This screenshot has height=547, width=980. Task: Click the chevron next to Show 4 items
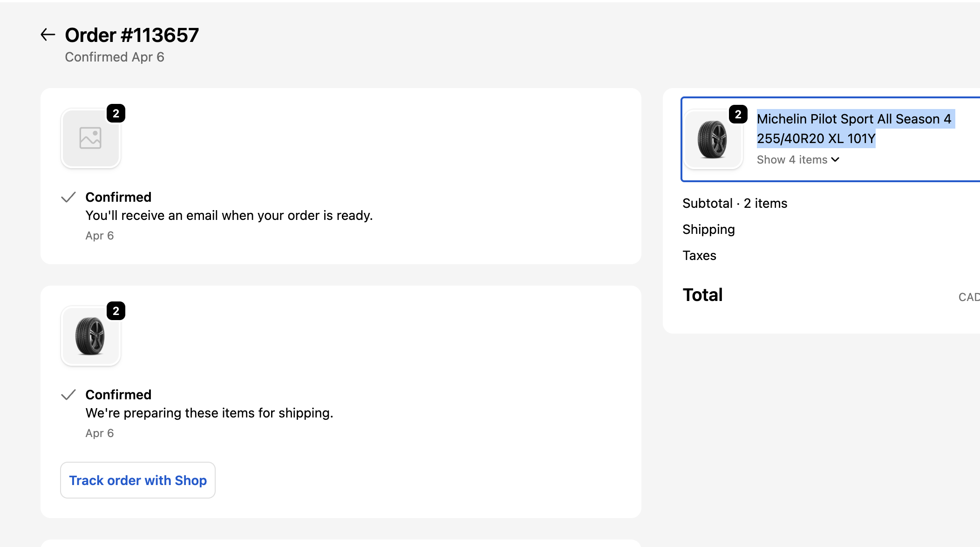point(836,159)
